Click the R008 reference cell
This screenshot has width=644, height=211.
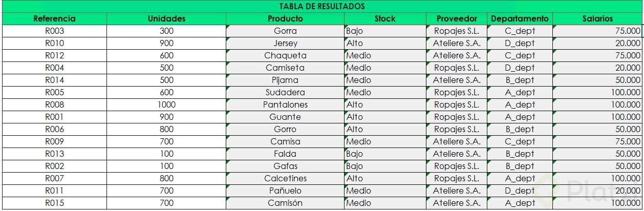pos(54,104)
